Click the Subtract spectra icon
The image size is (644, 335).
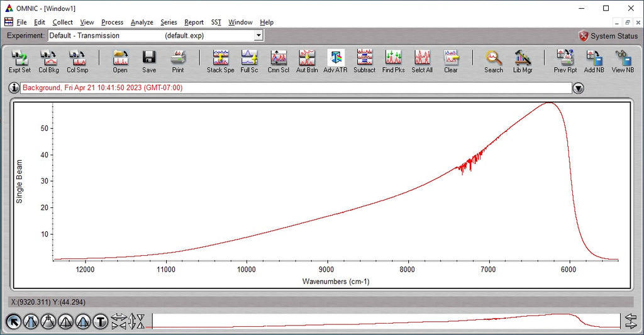click(364, 61)
